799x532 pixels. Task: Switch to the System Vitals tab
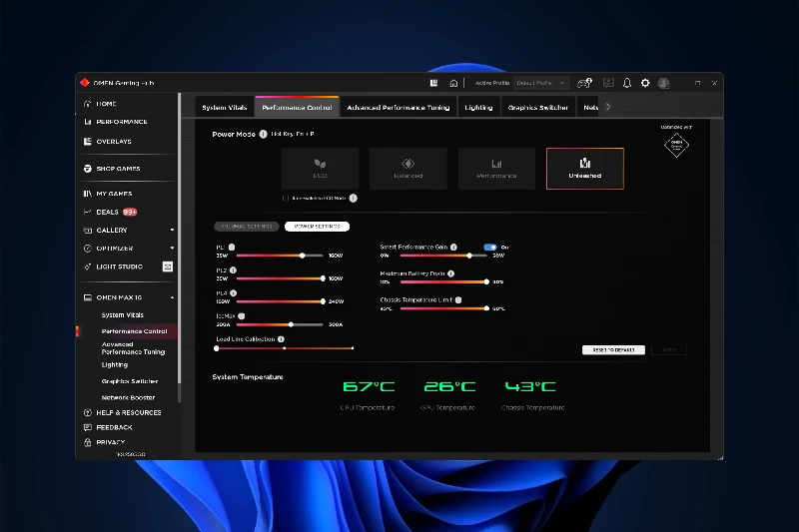tap(224, 107)
